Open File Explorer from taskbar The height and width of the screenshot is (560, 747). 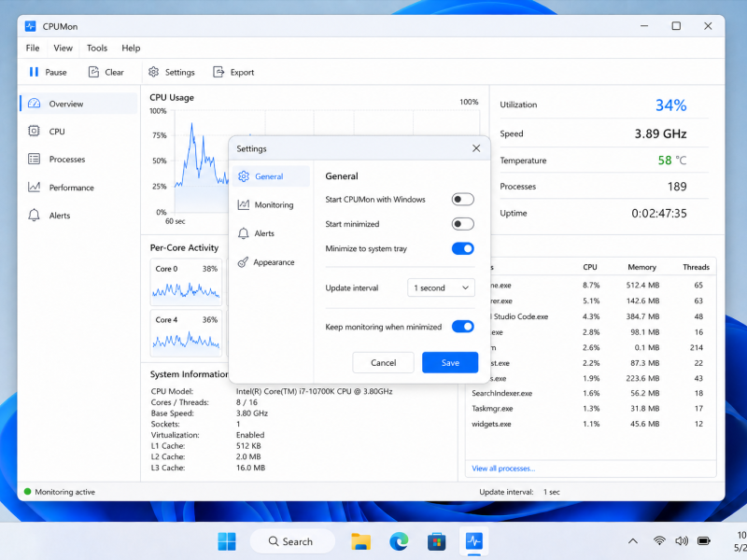(360, 541)
